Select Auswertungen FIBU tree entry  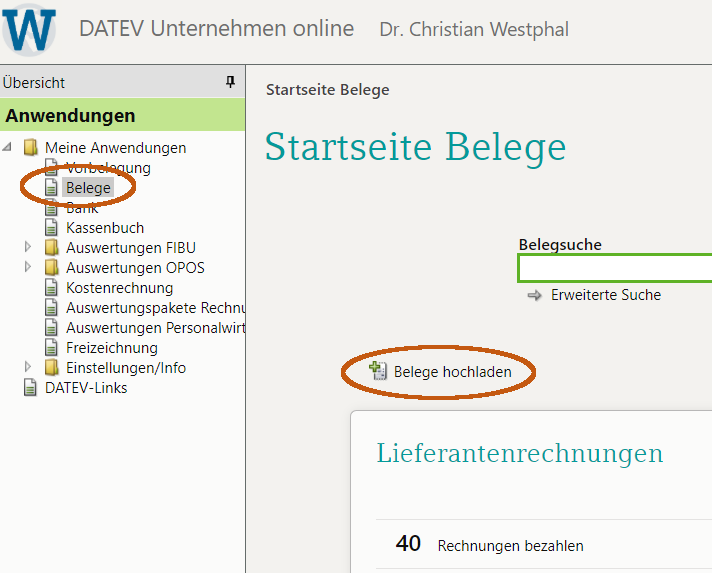pyautogui.click(x=131, y=247)
